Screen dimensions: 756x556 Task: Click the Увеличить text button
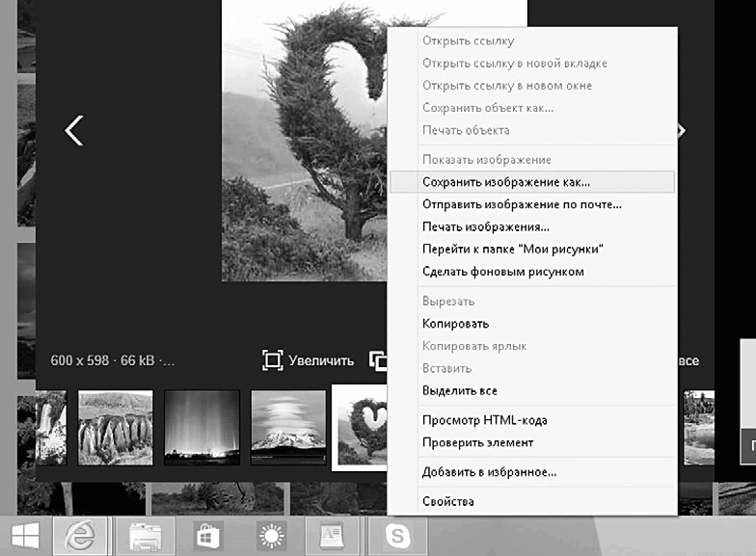click(x=321, y=360)
